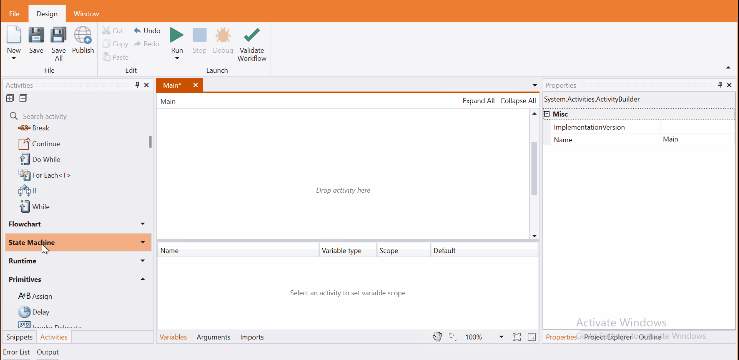Click the Paste clipboard icon

(x=106, y=57)
